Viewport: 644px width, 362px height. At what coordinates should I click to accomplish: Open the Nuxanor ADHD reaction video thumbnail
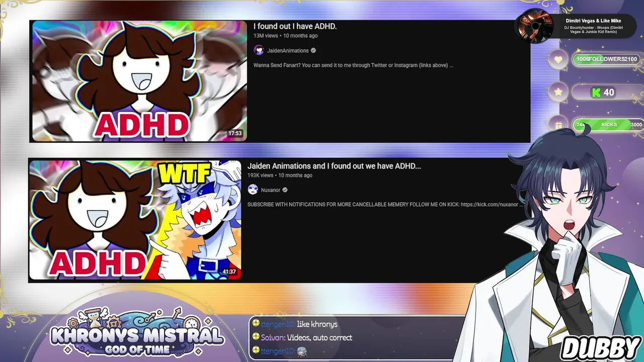(135, 220)
